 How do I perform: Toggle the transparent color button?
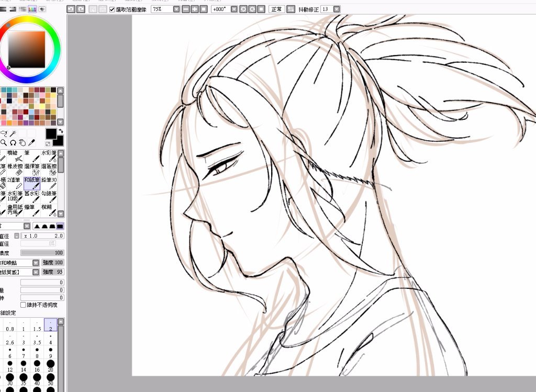point(48,144)
